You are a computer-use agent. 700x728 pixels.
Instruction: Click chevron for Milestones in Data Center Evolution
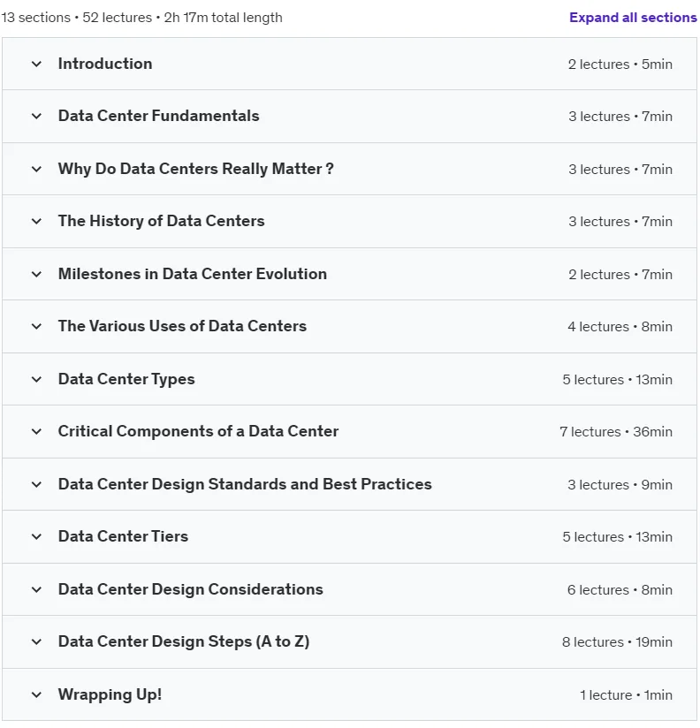click(36, 274)
